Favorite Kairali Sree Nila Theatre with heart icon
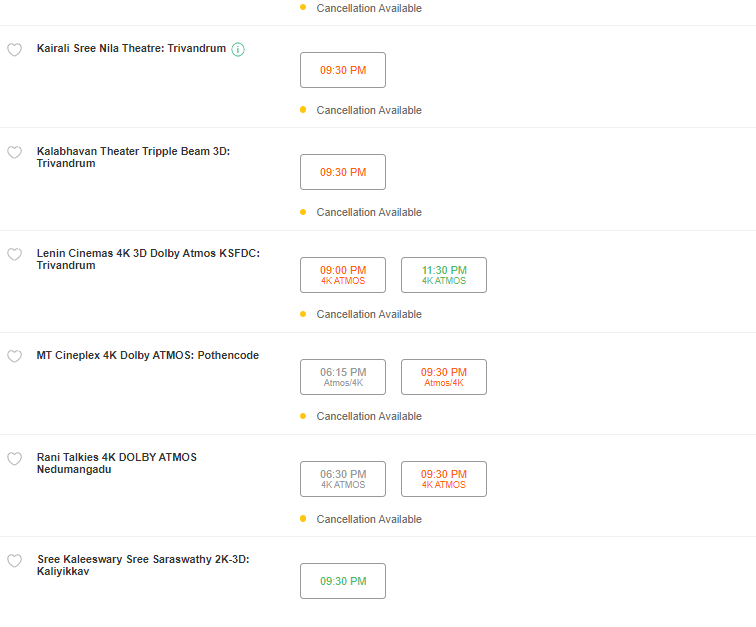 (14, 50)
